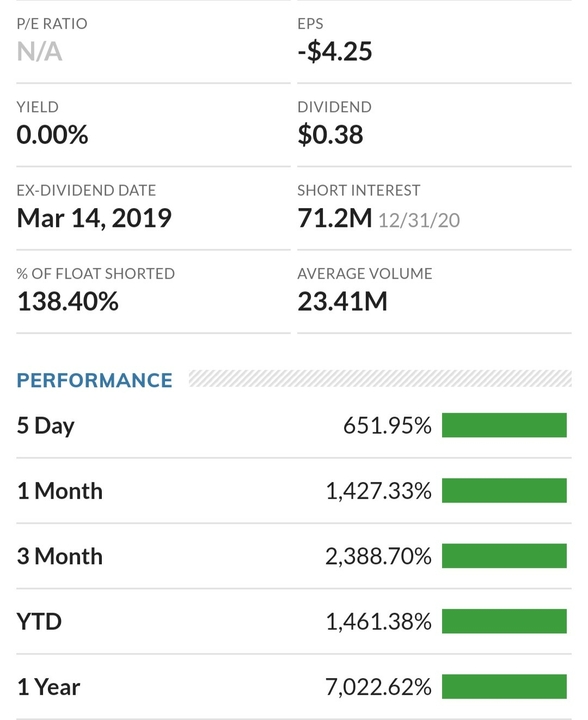The height and width of the screenshot is (720, 588).
Task: Tap the EPS value -$4.25
Action: 335,51
